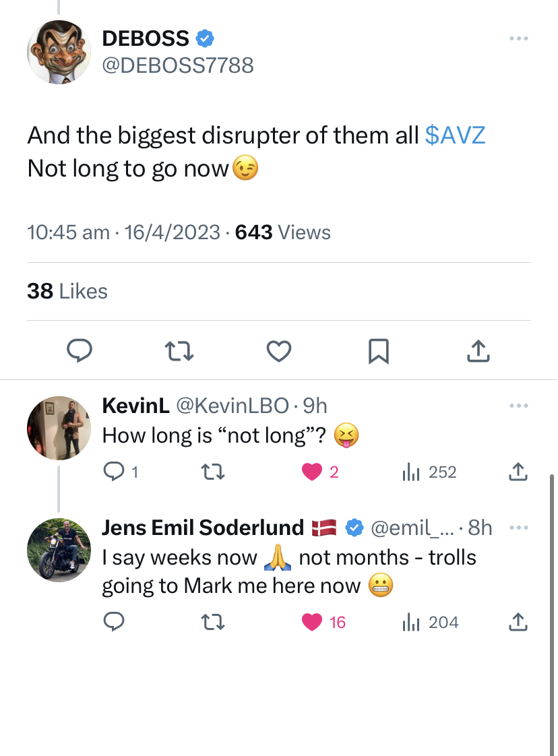The image size is (558, 756).
Task: Retweet KevinL's reply
Action: [x=213, y=472]
